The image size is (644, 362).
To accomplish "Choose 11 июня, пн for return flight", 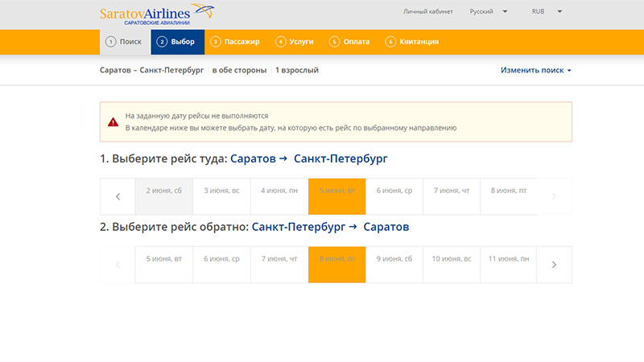I will tap(509, 259).
